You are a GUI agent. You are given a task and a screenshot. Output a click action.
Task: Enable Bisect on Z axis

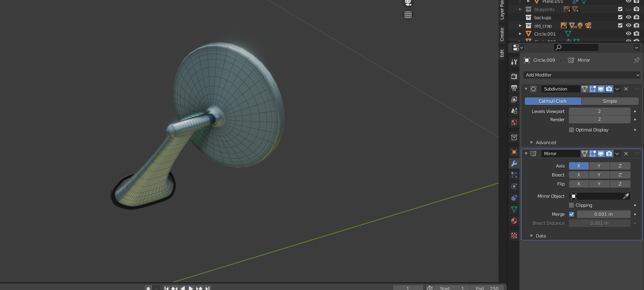tap(620, 175)
